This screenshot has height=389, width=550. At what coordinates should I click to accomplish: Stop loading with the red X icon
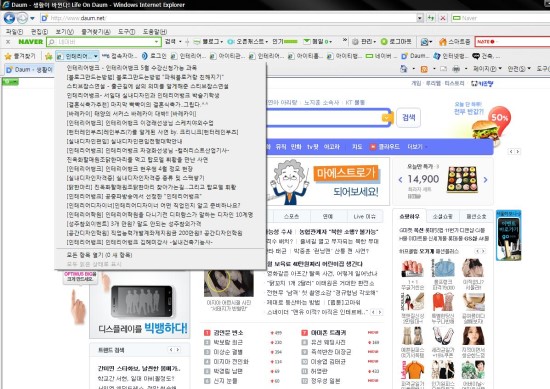tap(443, 18)
